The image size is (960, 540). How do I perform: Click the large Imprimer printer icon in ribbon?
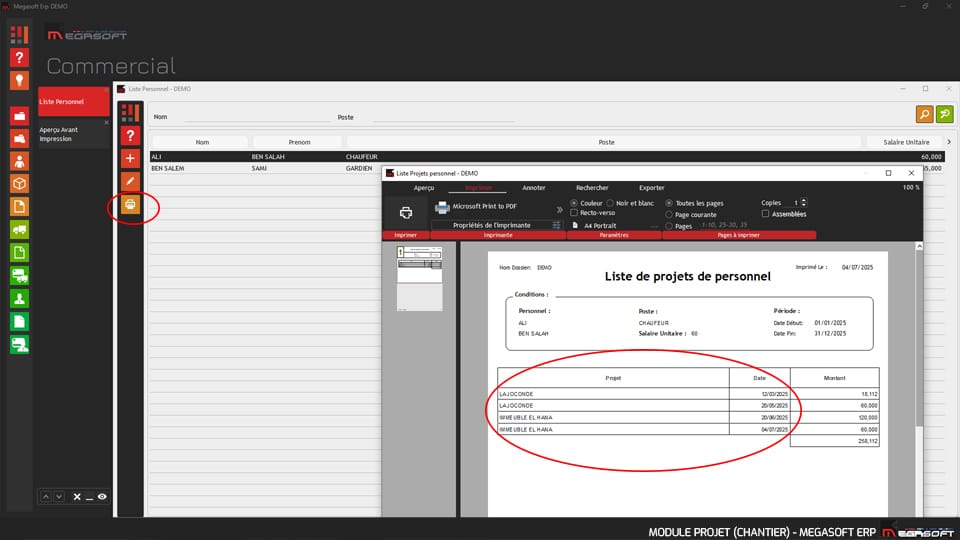tap(406, 212)
